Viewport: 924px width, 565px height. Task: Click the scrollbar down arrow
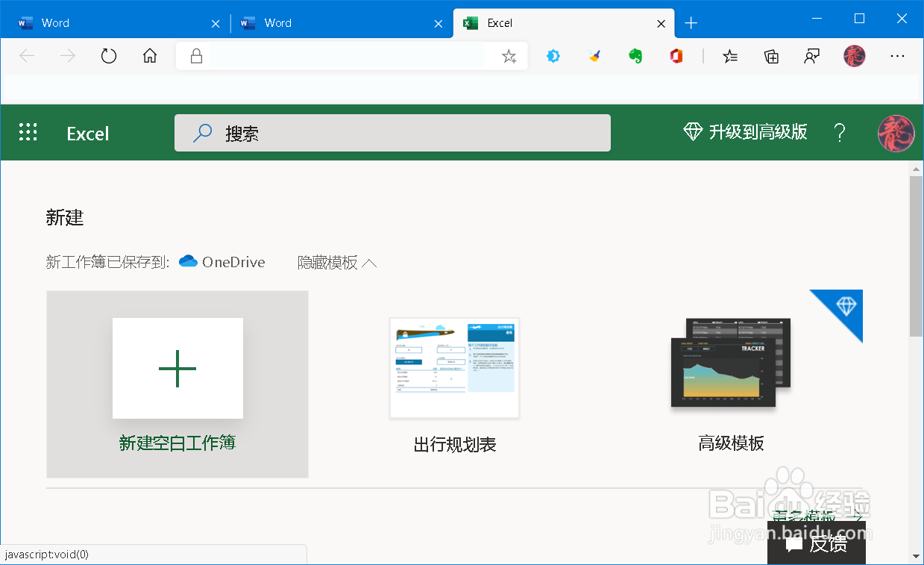tap(917, 556)
